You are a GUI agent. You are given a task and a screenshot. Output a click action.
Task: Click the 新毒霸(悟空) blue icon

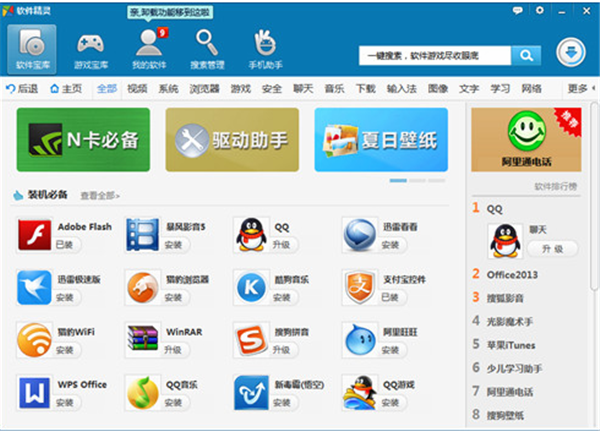251,392
